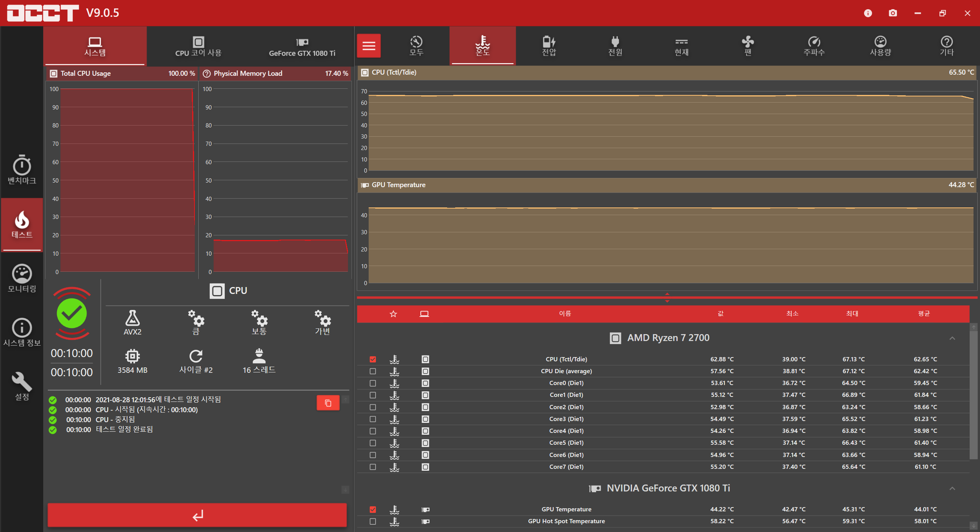The height and width of the screenshot is (532, 980).
Task: Click the chip icon in Core0 (Die1) row
Action: 425,383
